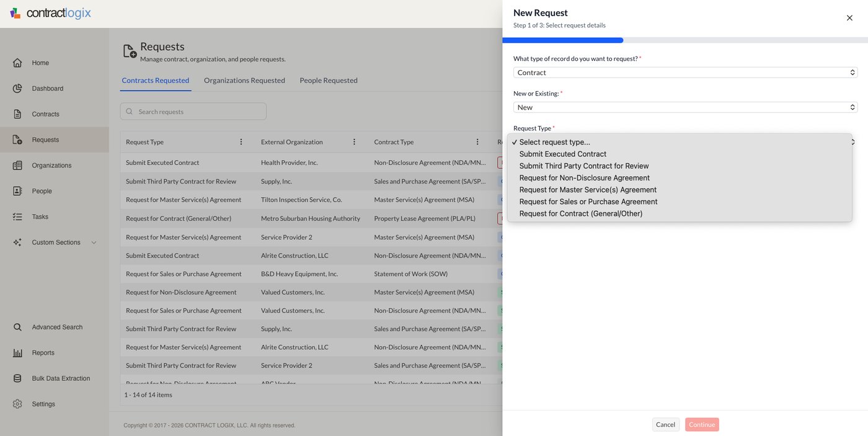Sort by Contract Type column header
This screenshot has width=868, height=436.
[394, 142]
